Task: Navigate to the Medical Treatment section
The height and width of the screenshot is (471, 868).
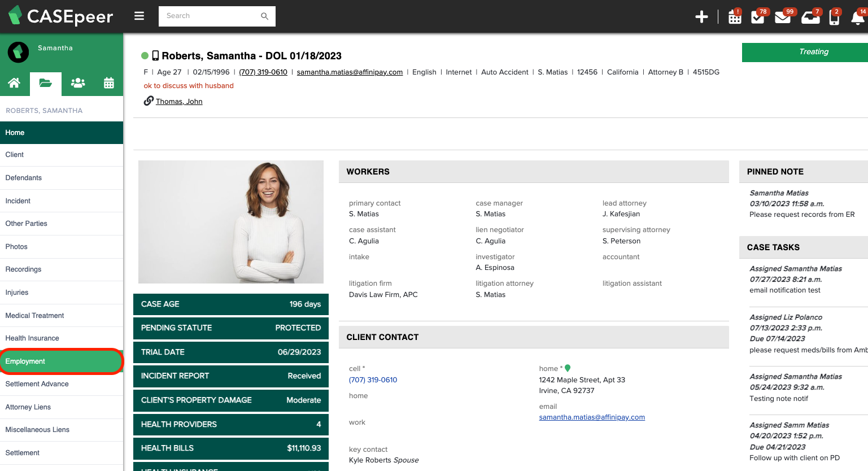Action: pos(34,315)
